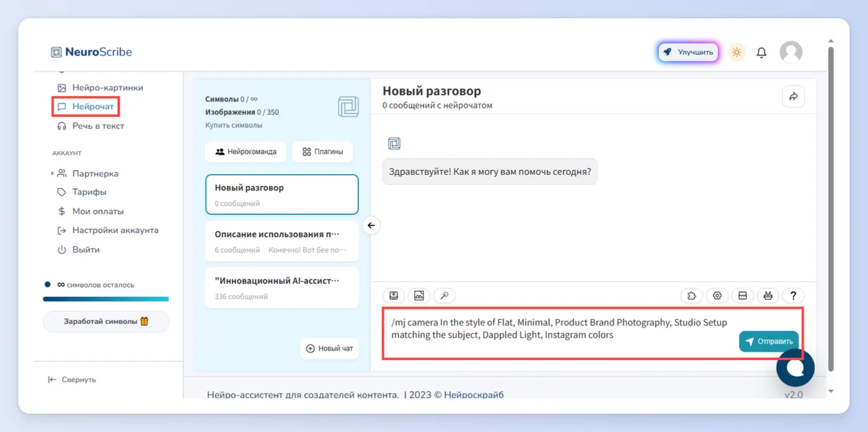The width and height of the screenshot is (868, 432).
Task: Click the icon between gear and robot
Action: pyautogui.click(x=743, y=296)
